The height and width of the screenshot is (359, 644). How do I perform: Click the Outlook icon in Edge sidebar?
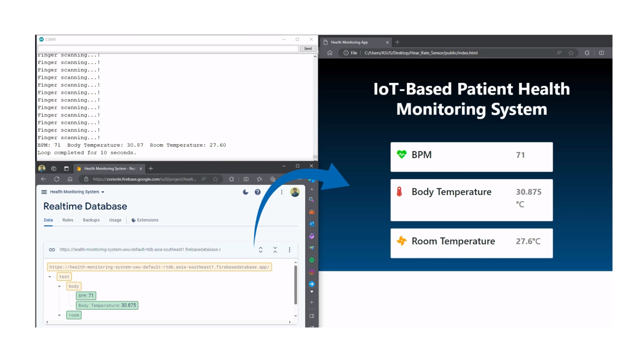312,224
